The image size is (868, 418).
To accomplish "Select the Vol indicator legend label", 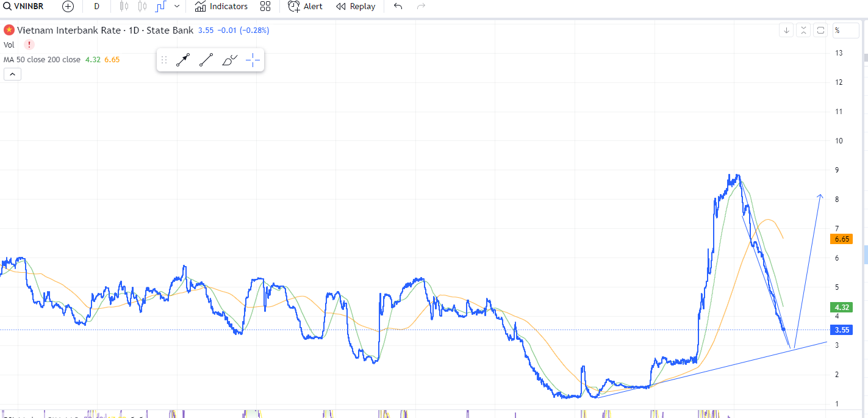I will (9, 45).
